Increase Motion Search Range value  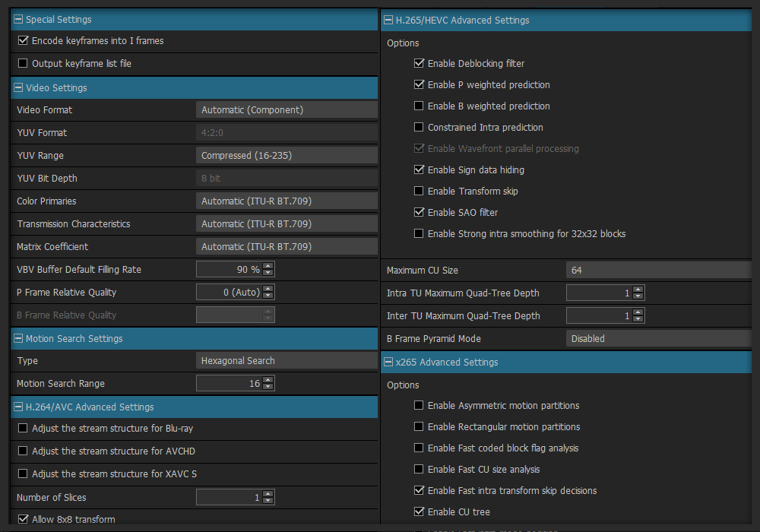[x=268, y=380]
